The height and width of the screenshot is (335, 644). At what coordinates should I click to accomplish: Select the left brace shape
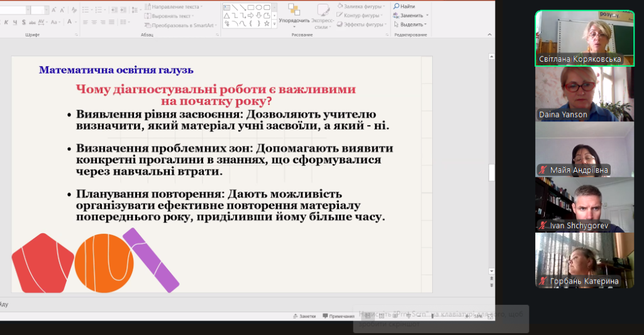[250, 23]
